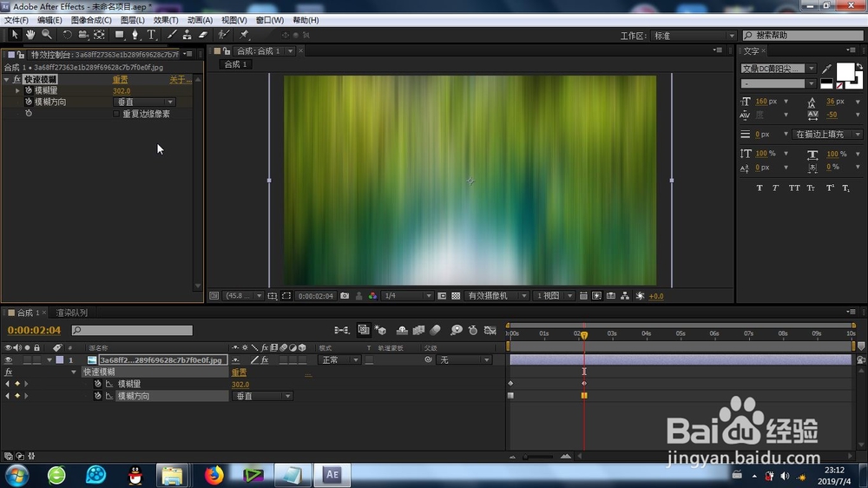868x488 pixels.
Task: Open the composition mini-flowchart in timeline
Action: click(341, 330)
